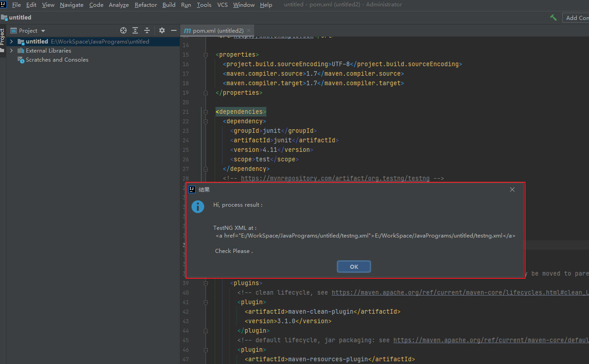Click the testng.xml path text in dialog

click(365, 235)
